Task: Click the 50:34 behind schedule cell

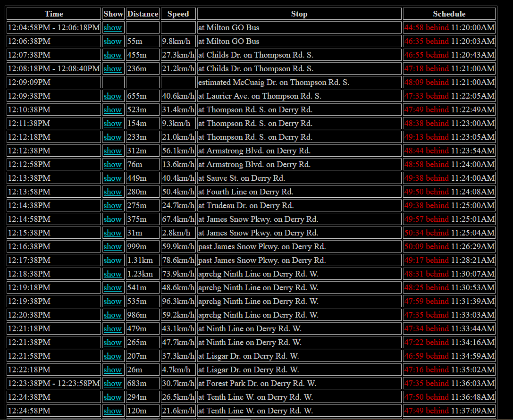Action: point(426,233)
